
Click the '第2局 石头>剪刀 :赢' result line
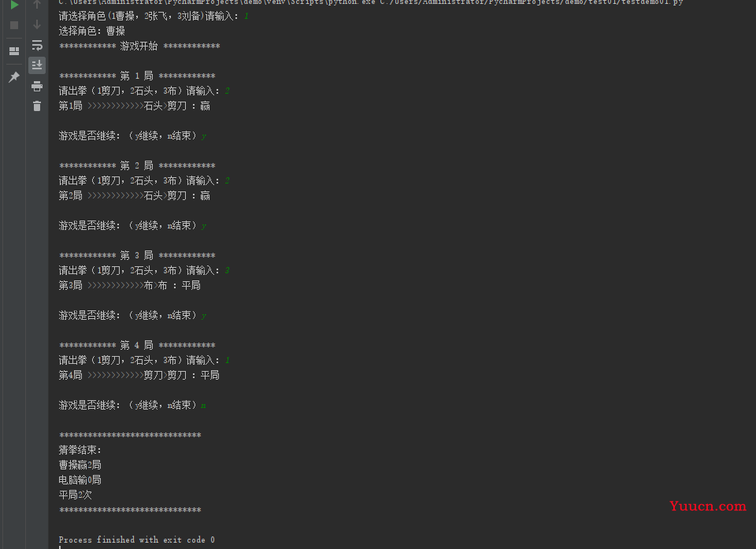135,195
